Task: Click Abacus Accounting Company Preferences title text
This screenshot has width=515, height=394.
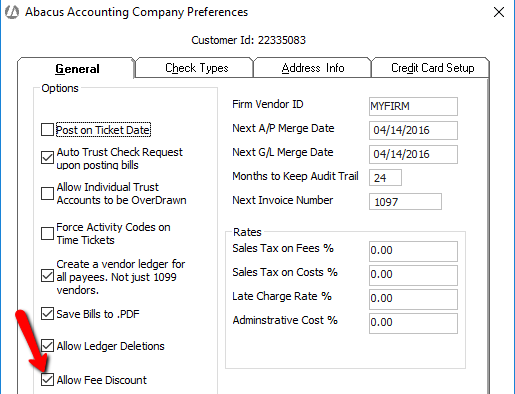Action: (136, 12)
